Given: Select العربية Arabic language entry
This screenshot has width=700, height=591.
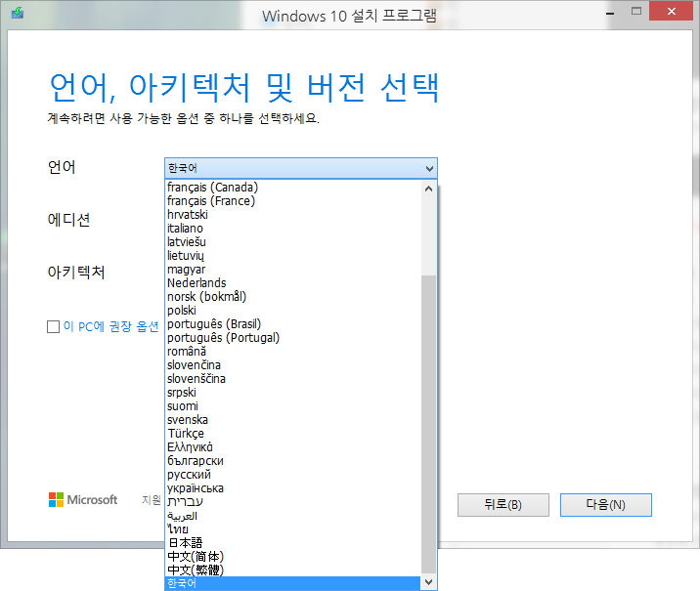Looking at the screenshot, I should click(293, 516).
